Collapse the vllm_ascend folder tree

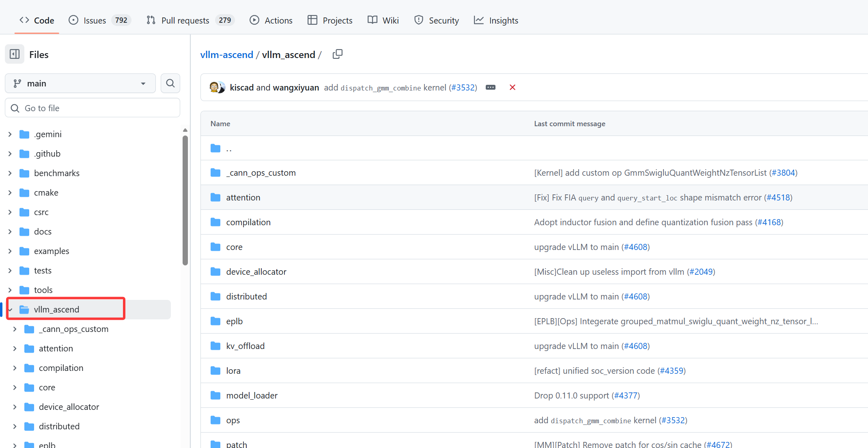pos(10,309)
